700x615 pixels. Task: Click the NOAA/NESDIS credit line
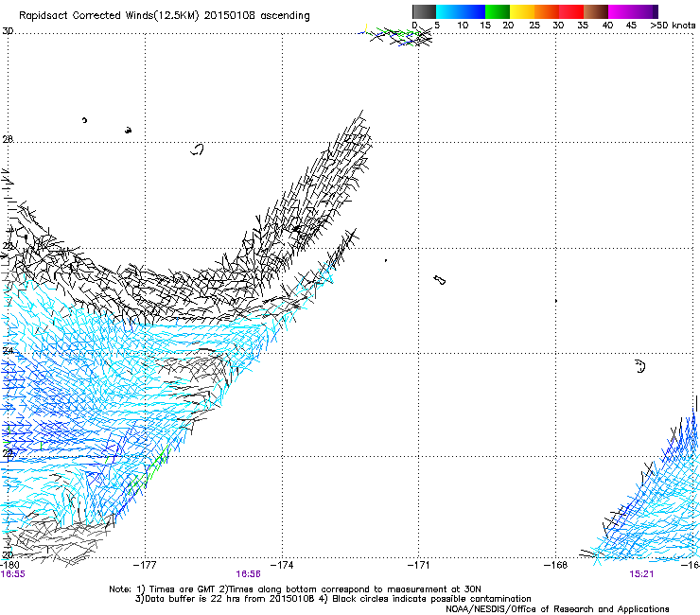click(x=557, y=609)
